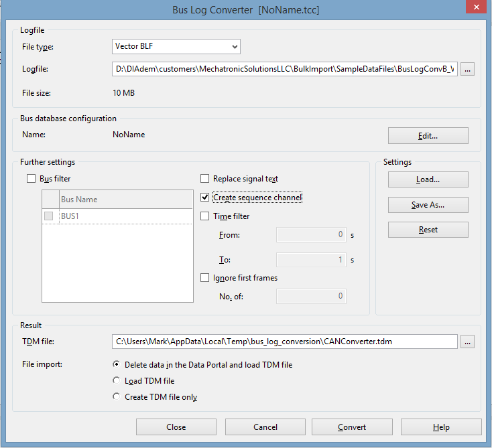Select Delete data in Data Portal option

click(x=117, y=365)
